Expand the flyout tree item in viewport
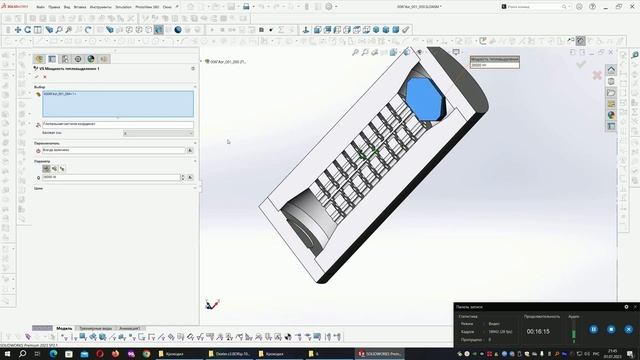 (201, 62)
